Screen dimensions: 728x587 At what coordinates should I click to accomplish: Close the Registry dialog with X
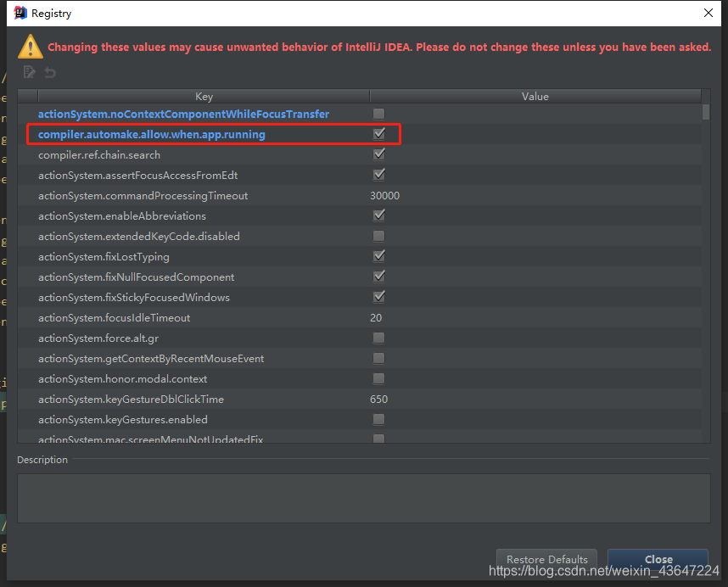point(708,13)
